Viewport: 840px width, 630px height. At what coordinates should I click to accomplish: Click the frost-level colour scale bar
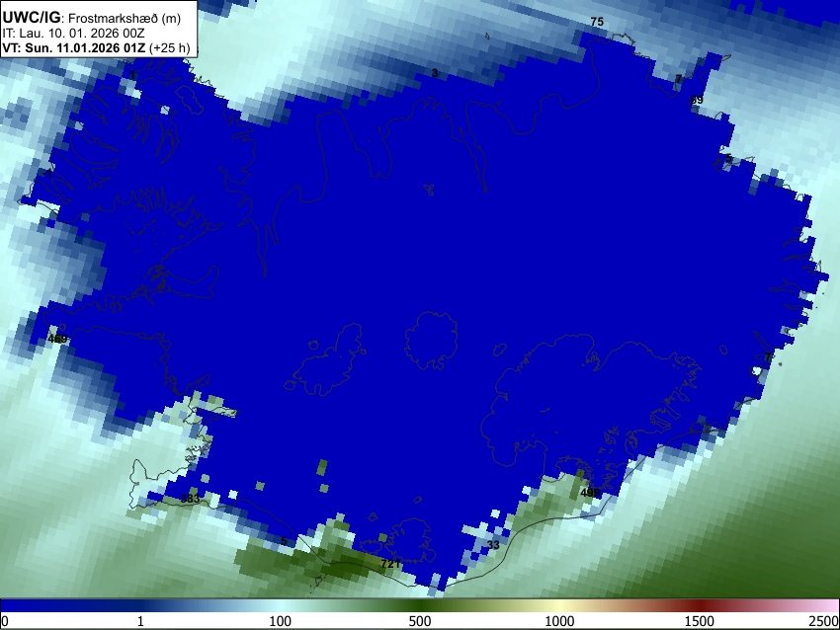click(x=420, y=605)
